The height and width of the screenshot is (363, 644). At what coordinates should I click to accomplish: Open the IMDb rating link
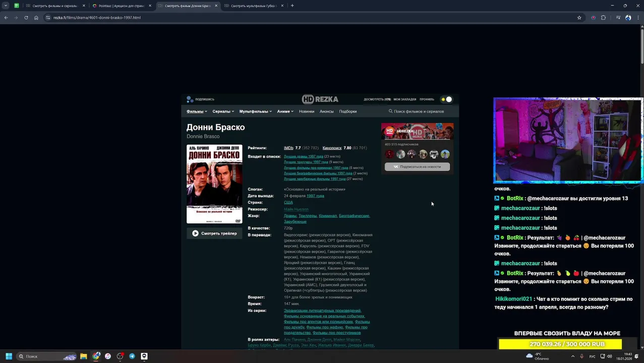(x=288, y=148)
